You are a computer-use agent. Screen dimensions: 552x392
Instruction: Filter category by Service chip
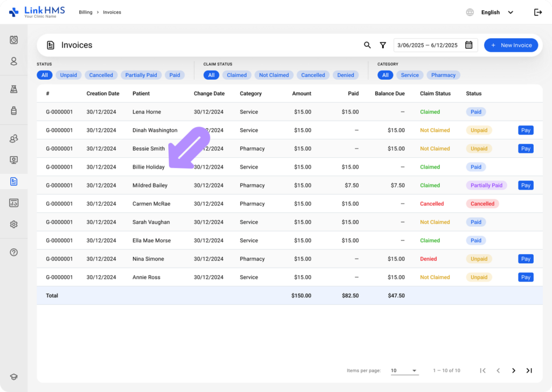410,75
